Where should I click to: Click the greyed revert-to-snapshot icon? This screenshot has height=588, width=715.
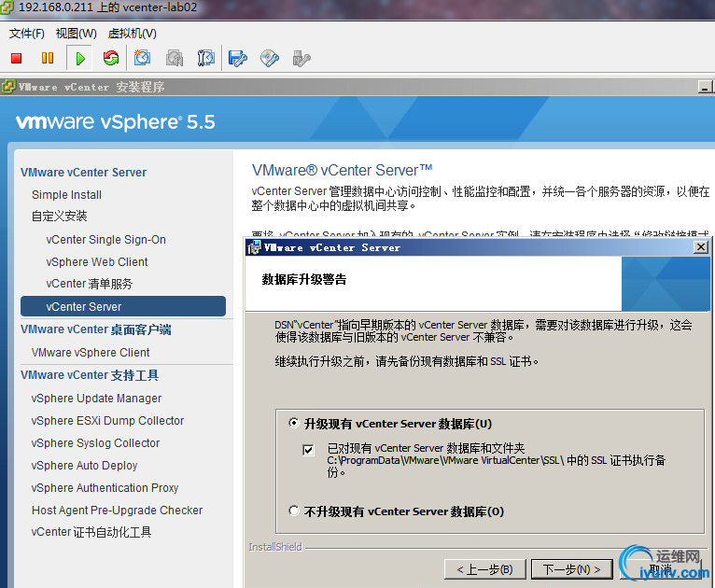point(175,59)
